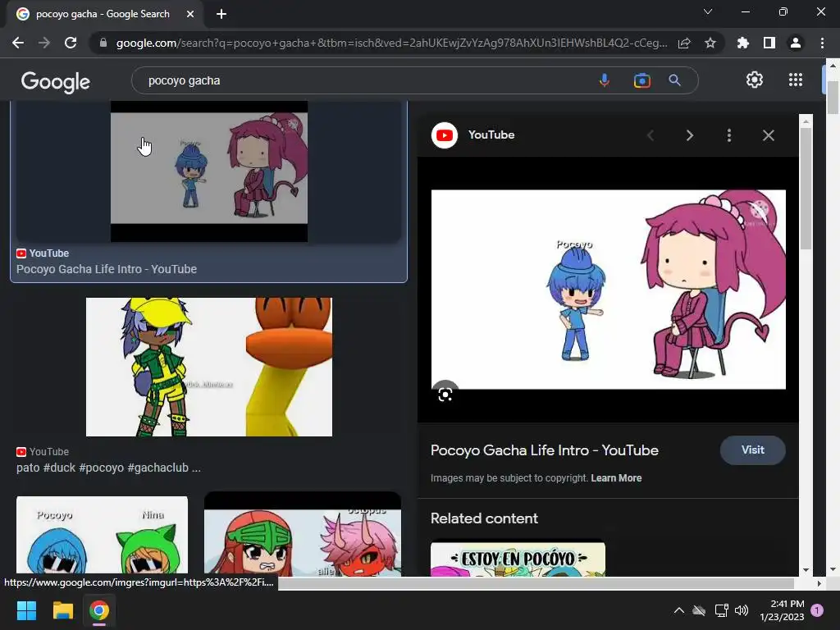Click the page vertical scrollbar thumb
The height and width of the screenshot is (630, 840).
coord(833,98)
